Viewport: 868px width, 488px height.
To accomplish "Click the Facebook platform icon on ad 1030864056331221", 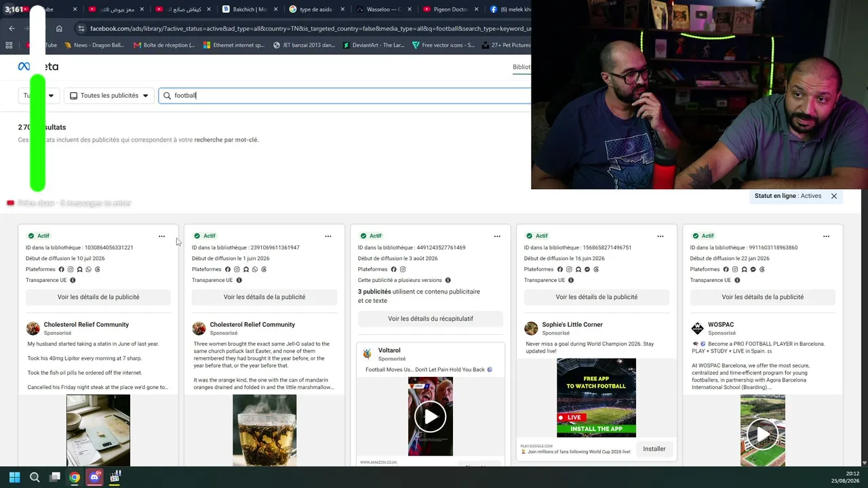I will point(61,269).
